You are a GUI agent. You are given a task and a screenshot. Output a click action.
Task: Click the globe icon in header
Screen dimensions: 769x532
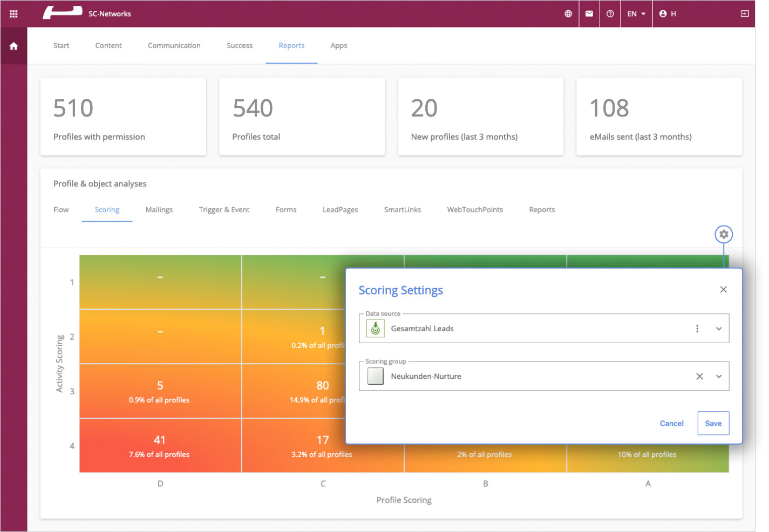click(x=568, y=14)
